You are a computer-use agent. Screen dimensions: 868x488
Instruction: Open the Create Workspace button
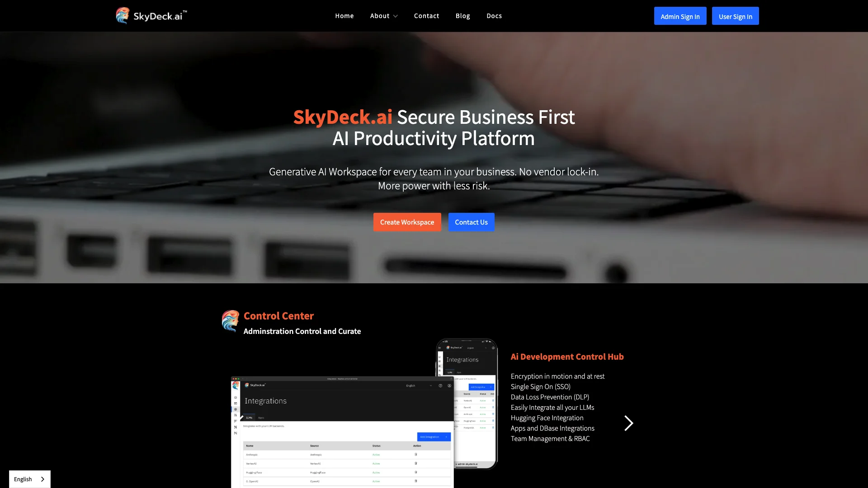tap(407, 222)
